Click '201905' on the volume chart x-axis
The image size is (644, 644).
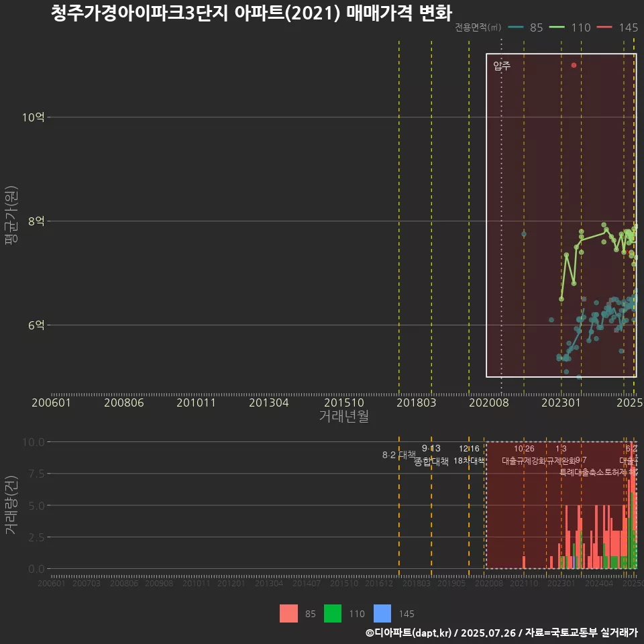451,583
